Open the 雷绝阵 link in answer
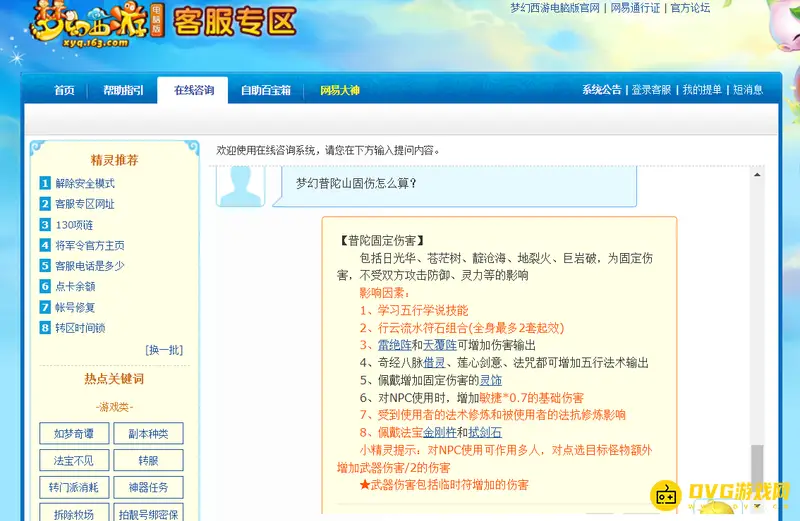The height and width of the screenshot is (521, 800). point(394,345)
